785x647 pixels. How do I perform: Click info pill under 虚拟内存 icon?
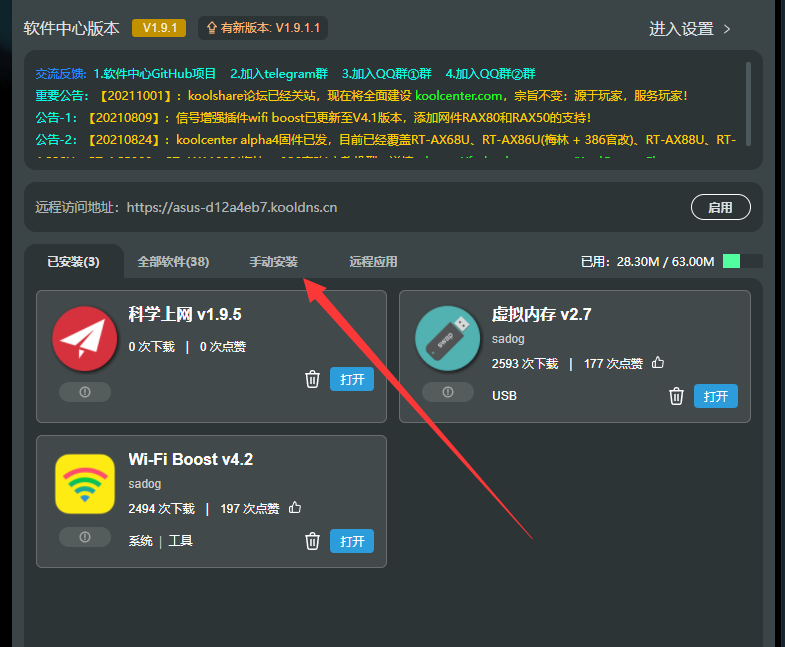coord(448,392)
